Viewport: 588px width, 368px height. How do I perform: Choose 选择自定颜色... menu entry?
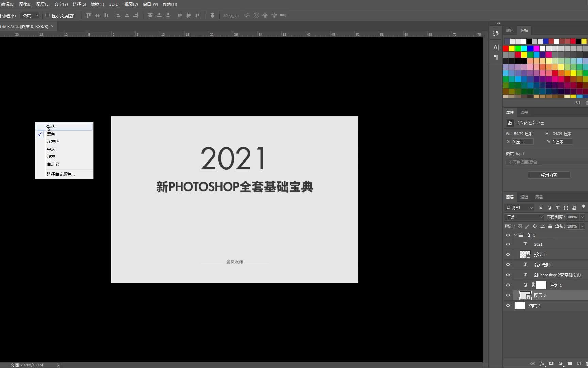64,174
